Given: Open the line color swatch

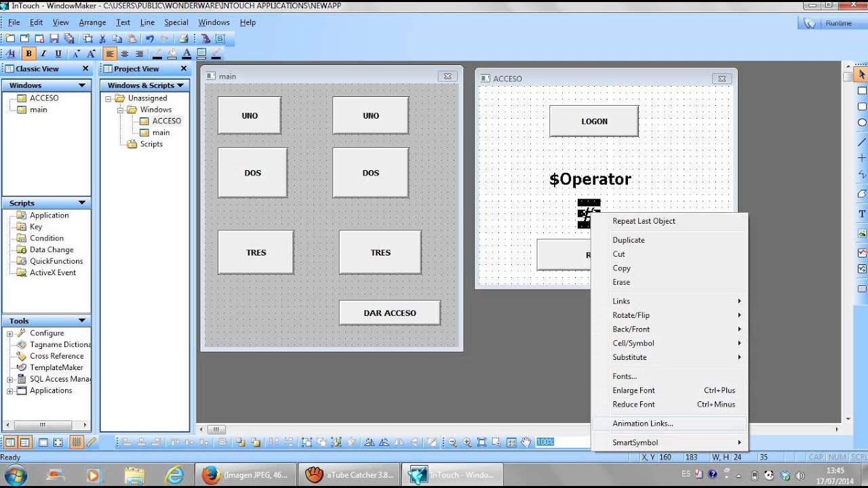Looking at the screenshot, I should click(157, 54).
